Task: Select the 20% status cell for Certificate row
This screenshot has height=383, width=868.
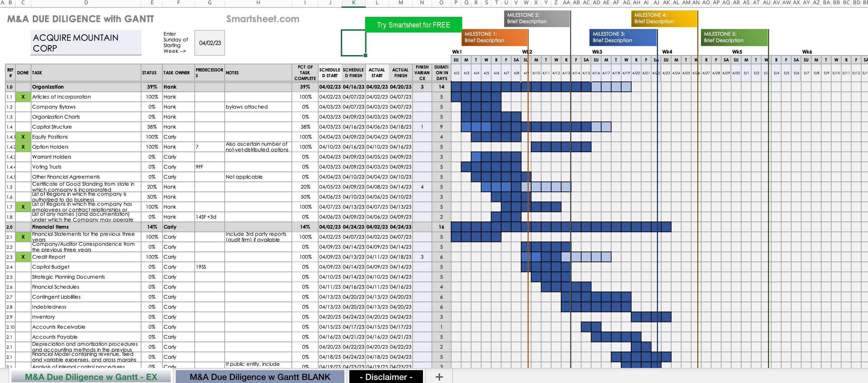Action: (152, 187)
